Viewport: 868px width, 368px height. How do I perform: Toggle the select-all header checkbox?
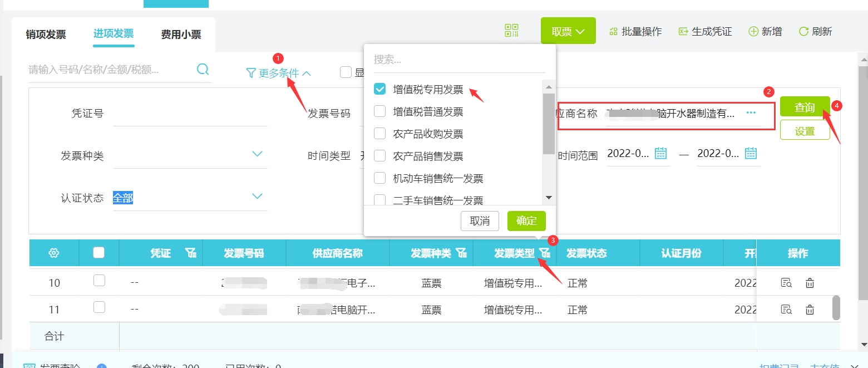99,253
